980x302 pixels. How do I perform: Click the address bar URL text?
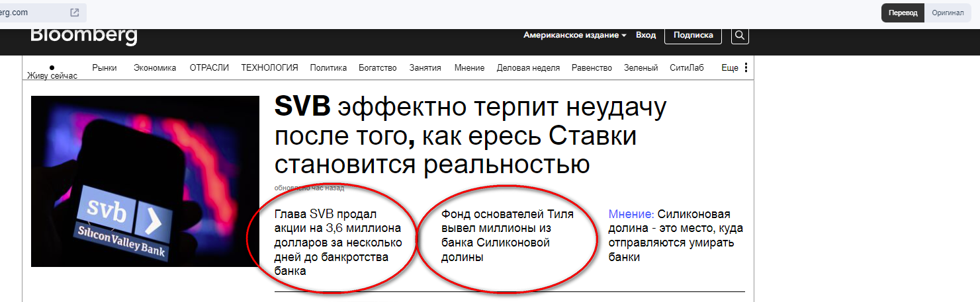pos(14,13)
